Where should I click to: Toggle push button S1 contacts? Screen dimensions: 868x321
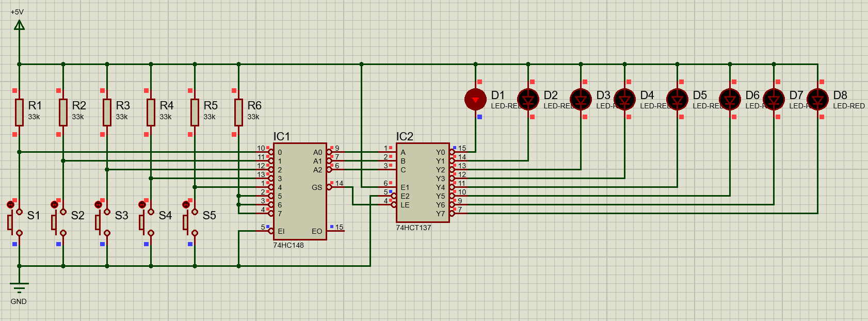(15, 222)
